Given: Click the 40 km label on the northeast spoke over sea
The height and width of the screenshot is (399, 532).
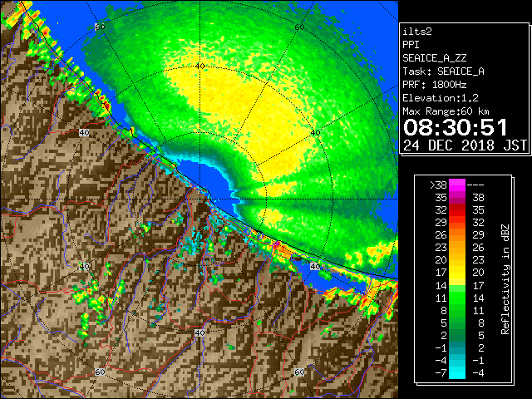Looking at the screenshot, I should [x=315, y=133].
